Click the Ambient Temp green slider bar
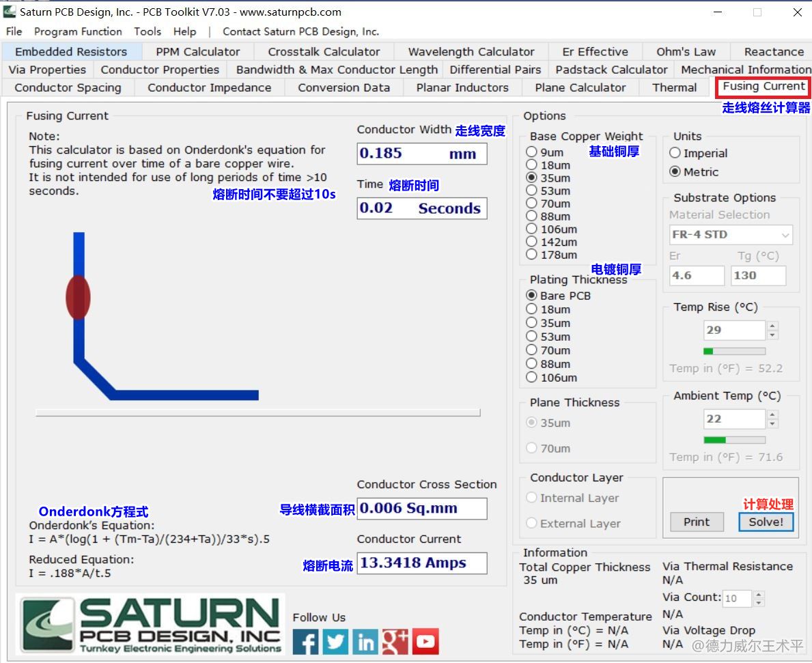This screenshot has width=812, height=663. 734,440
